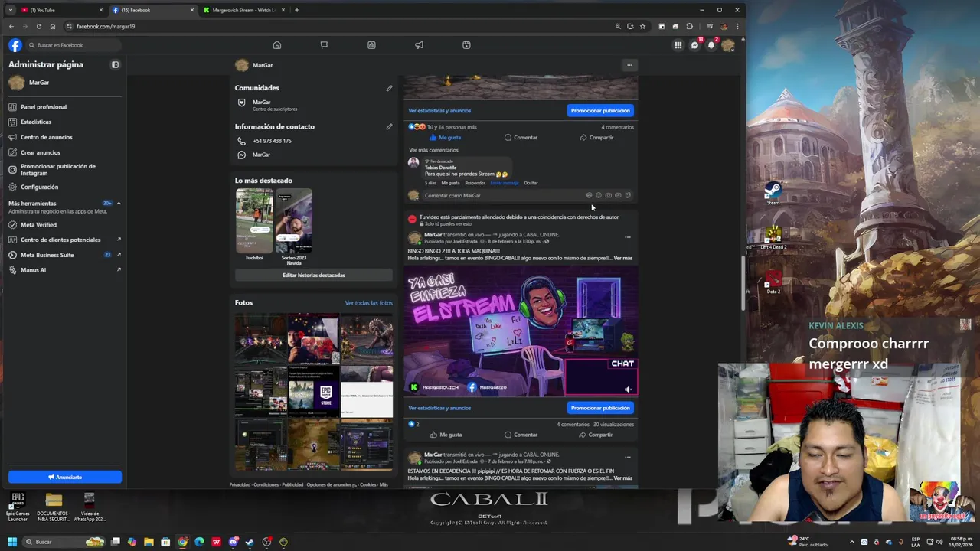Open Facebook notifications bell

[x=710, y=45]
